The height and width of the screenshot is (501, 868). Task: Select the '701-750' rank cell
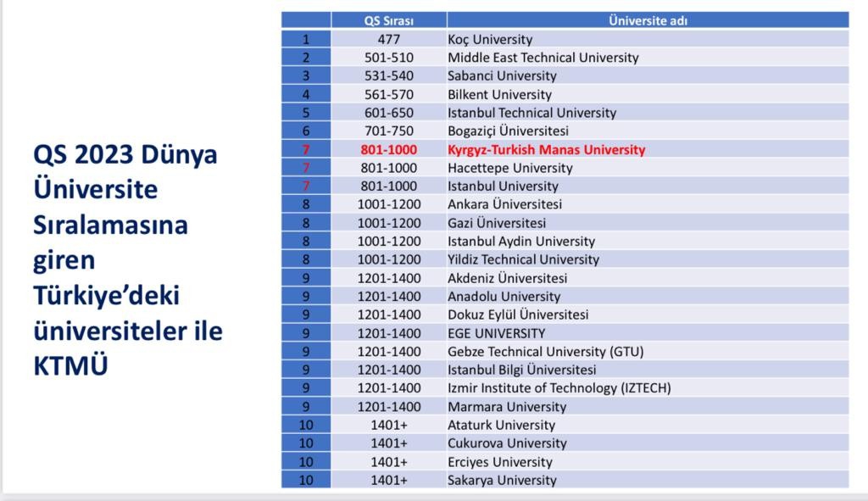tap(388, 131)
